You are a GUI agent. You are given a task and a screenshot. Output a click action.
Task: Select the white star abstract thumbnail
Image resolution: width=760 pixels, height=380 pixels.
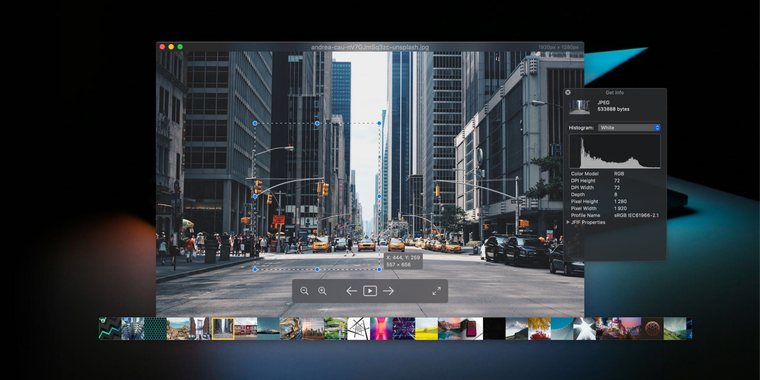point(585,329)
